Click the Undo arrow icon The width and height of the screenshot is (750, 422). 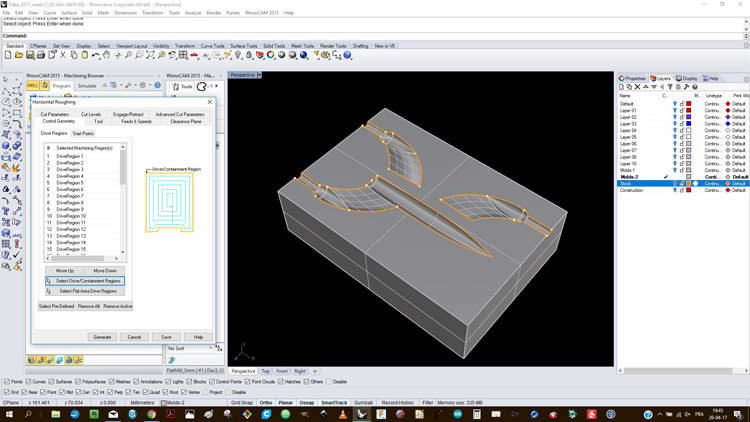pyautogui.click(x=96, y=56)
